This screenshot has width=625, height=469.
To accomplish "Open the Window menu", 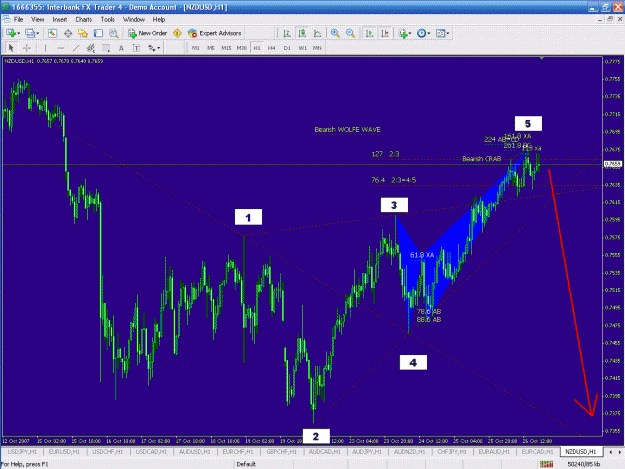I will click(x=134, y=20).
